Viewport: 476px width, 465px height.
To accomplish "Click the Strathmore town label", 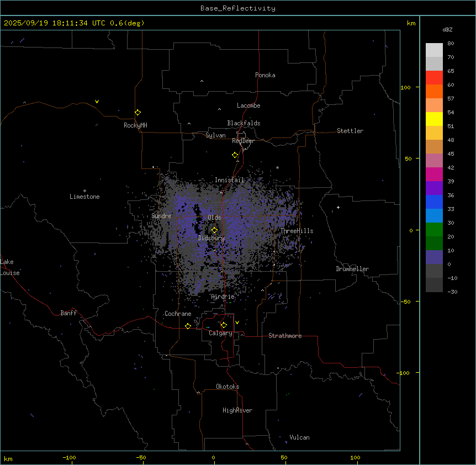I will pos(285,336).
